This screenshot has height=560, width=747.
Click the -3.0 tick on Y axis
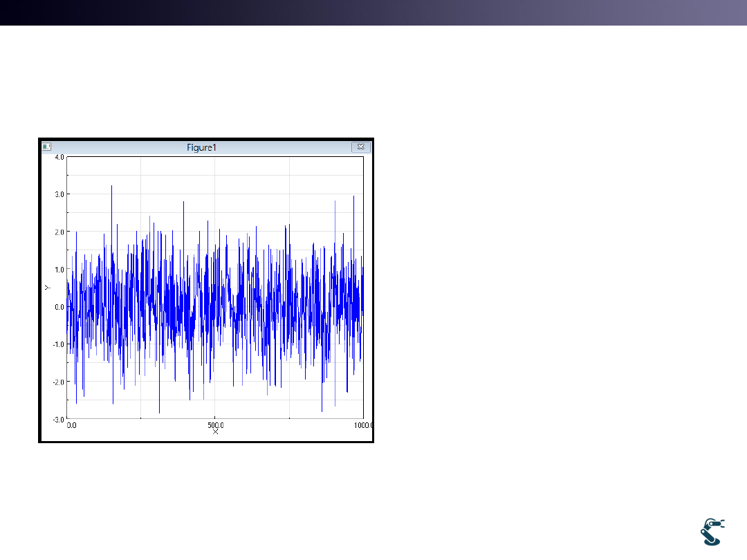click(x=58, y=419)
